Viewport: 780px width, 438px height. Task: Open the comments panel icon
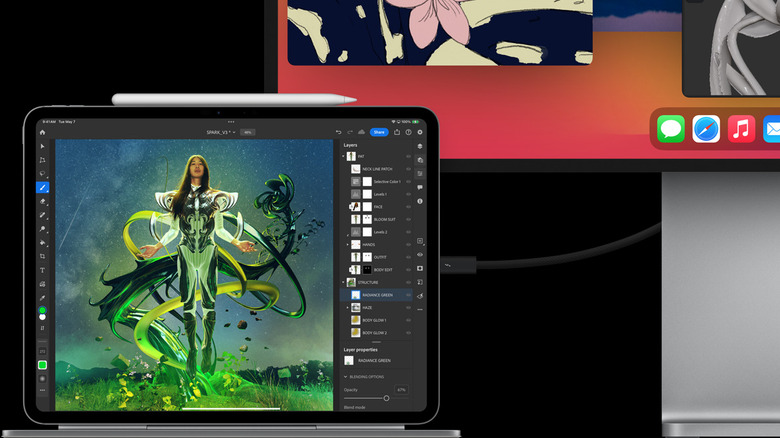[420, 188]
